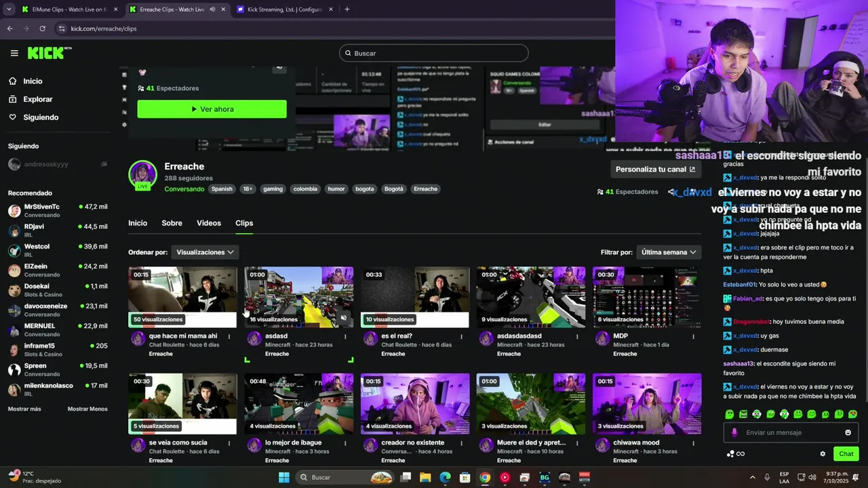Viewport: 868px width, 488px height.
Task: Open clip thumbnail 'es el real?'
Action: [415, 297]
